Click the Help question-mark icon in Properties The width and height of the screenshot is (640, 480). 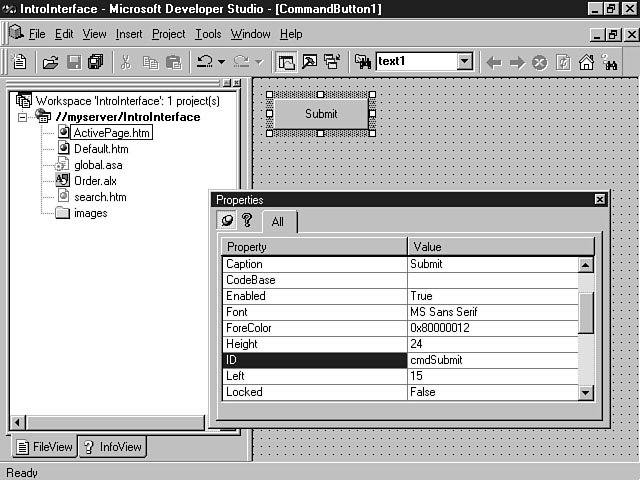tap(246, 221)
